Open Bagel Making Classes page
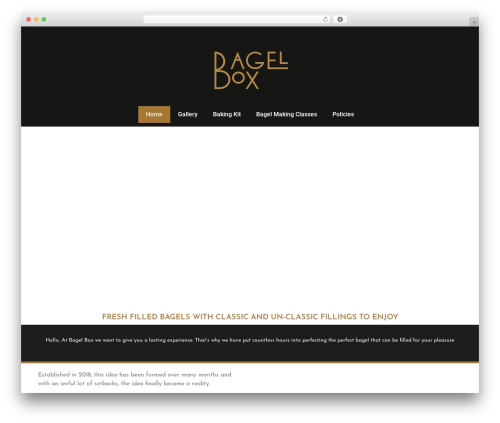 click(x=286, y=114)
